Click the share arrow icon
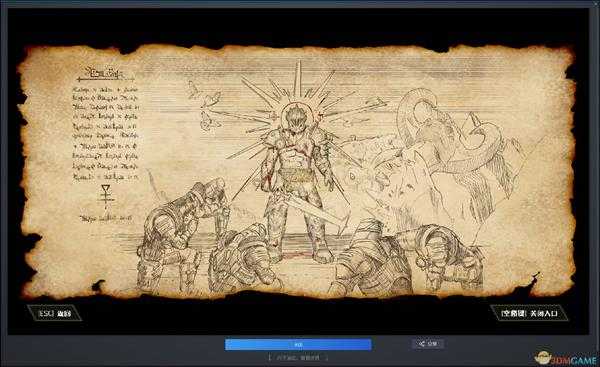 (422, 343)
